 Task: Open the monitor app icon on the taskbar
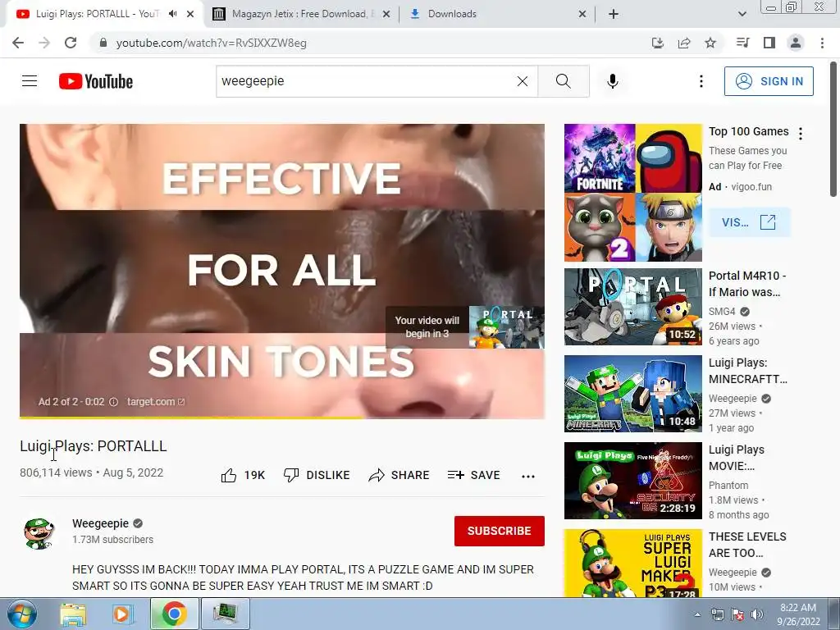[x=225, y=614]
